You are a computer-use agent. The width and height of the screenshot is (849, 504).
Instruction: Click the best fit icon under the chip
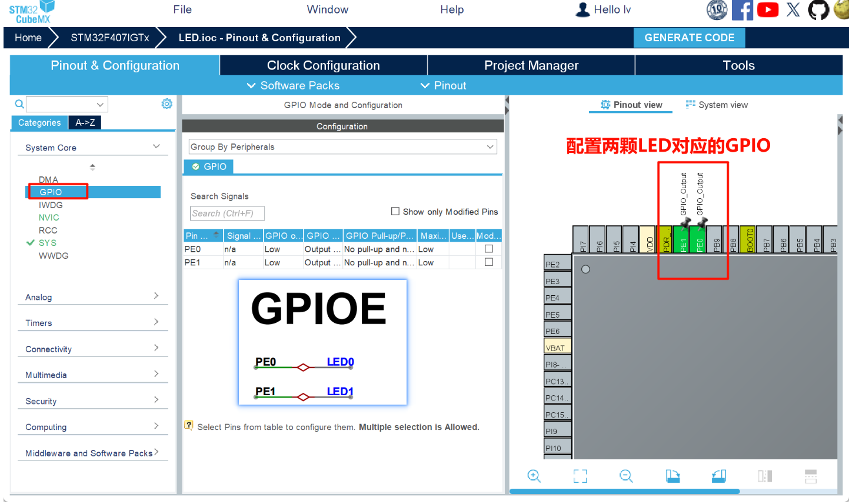(580, 476)
